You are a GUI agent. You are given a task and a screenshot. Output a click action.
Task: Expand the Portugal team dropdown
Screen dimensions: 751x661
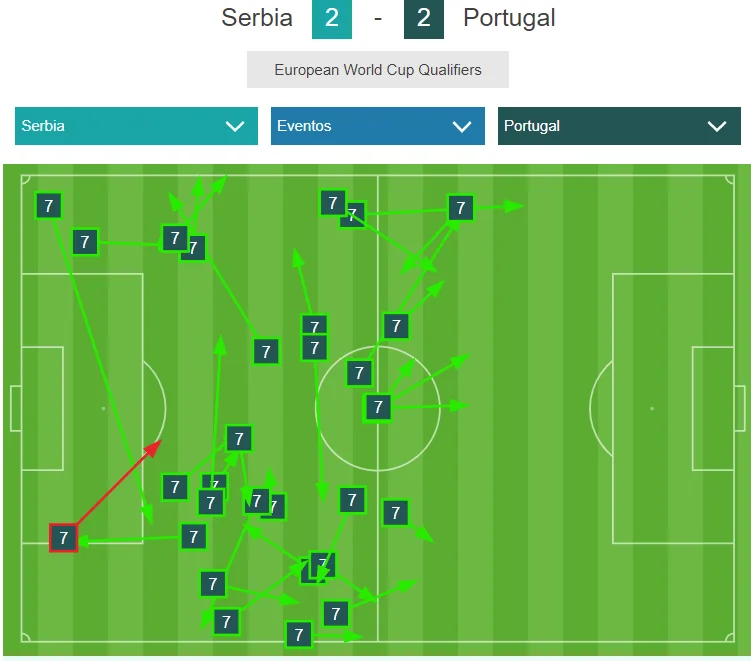pos(619,126)
